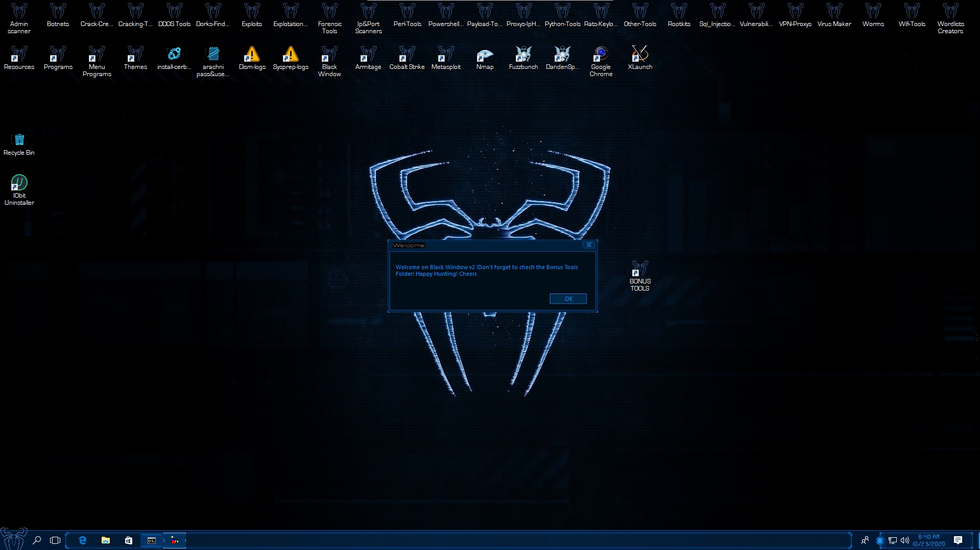Select the IObit Uninstaller shortcut
Screen dimensions: 980x550
[x=19, y=190]
